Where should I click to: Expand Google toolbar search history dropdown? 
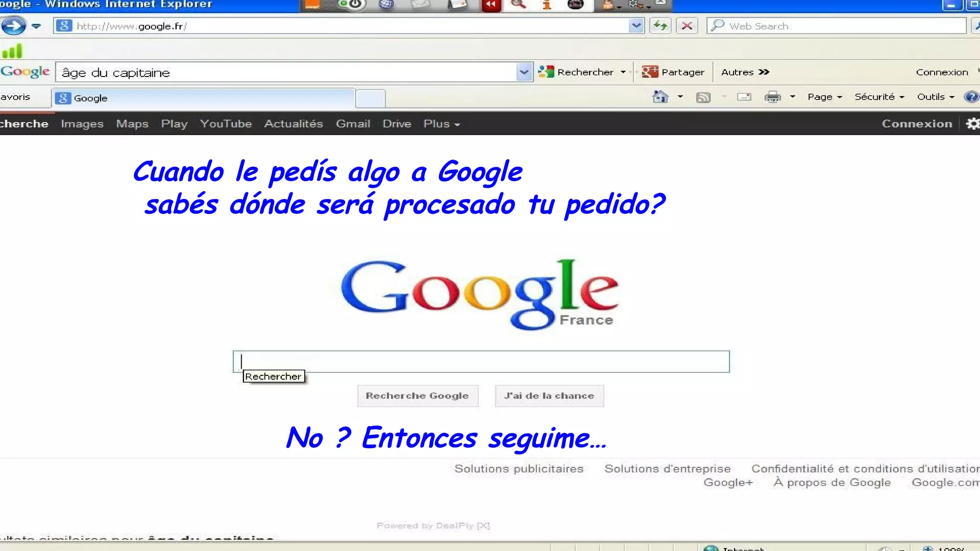coord(524,73)
